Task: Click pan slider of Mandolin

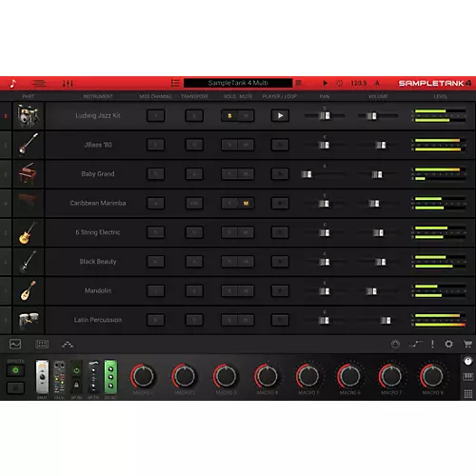Action: coord(325,291)
